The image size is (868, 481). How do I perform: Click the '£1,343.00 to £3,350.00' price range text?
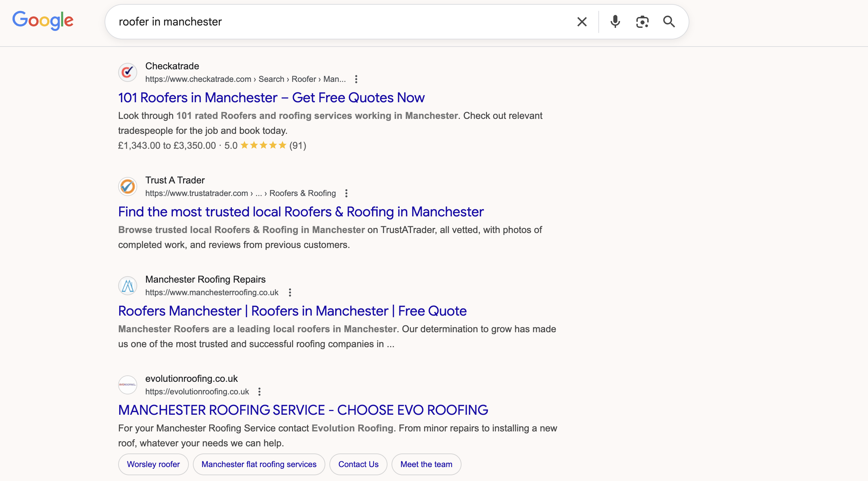tap(167, 145)
